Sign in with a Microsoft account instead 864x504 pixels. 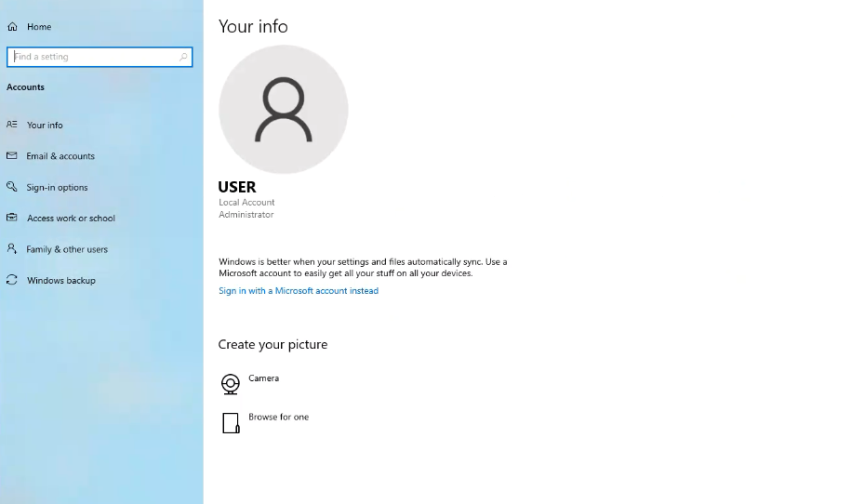coord(299,291)
